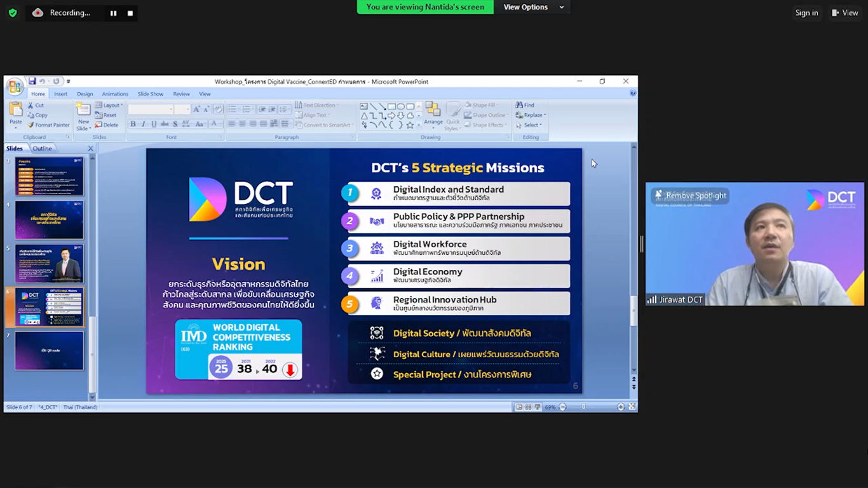Select the rectangle shape in Drawing gallery
This screenshot has height=488, width=868.
pyautogui.click(x=392, y=107)
